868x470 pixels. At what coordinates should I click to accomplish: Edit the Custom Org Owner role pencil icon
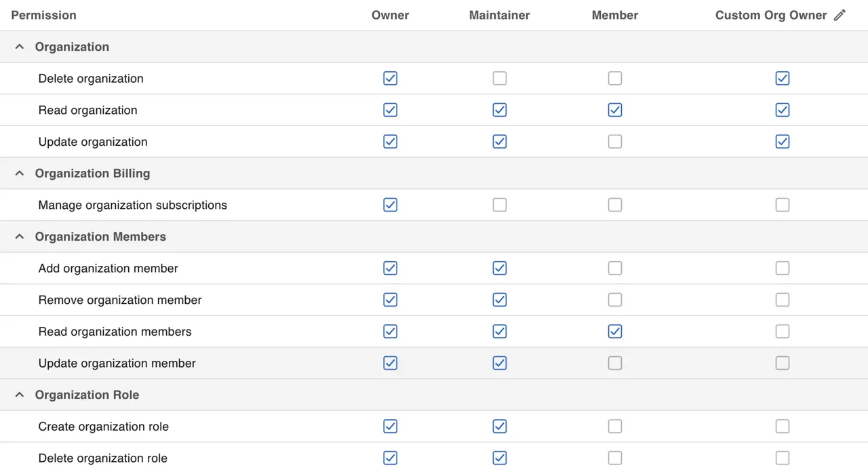coord(840,15)
